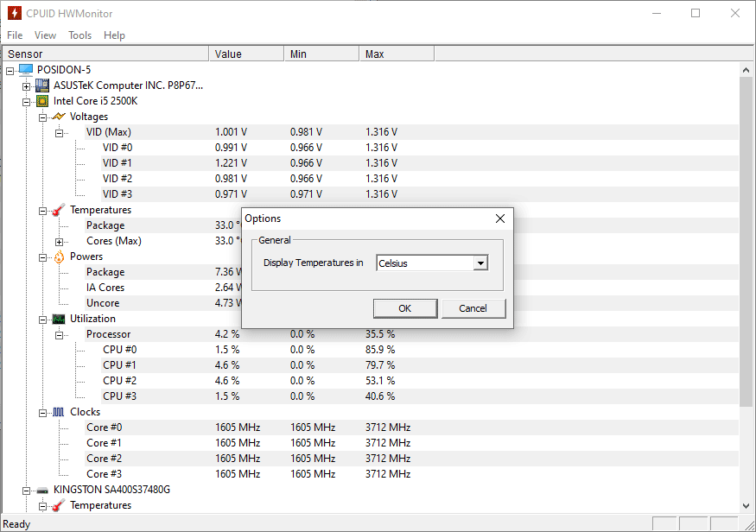Click the KINGSTON Temperatures thermometer icon
This screenshot has height=532, width=756.
[x=59, y=505]
